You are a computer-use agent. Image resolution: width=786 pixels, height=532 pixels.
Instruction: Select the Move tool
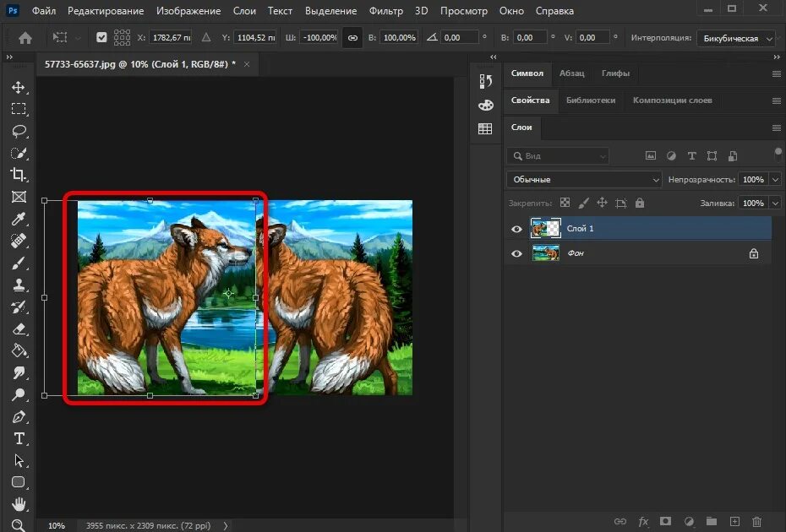19,87
